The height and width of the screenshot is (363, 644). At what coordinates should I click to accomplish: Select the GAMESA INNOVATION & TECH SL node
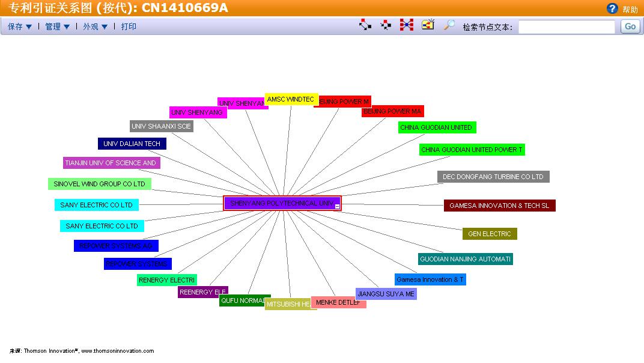coord(499,206)
